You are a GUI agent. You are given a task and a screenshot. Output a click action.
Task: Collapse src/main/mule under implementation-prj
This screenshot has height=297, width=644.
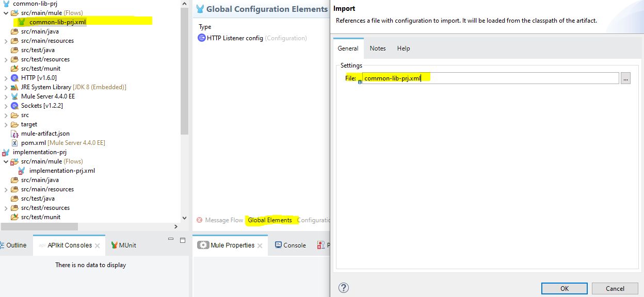coord(6,161)
